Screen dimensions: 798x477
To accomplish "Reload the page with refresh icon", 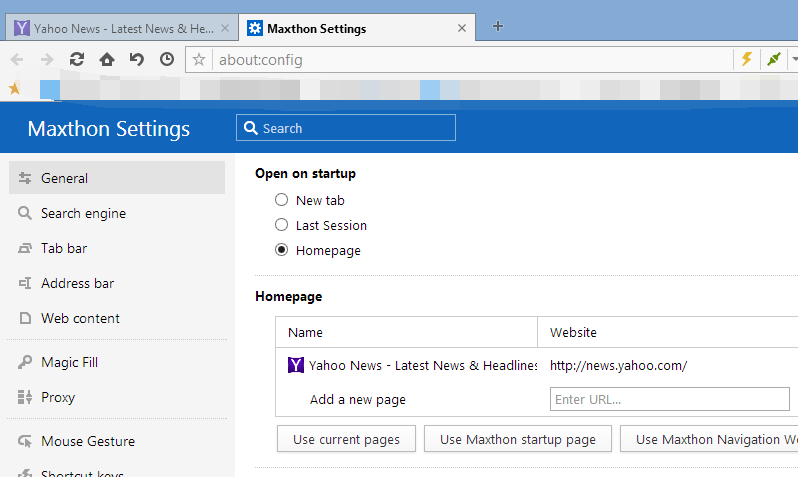I will coord(77,60).
